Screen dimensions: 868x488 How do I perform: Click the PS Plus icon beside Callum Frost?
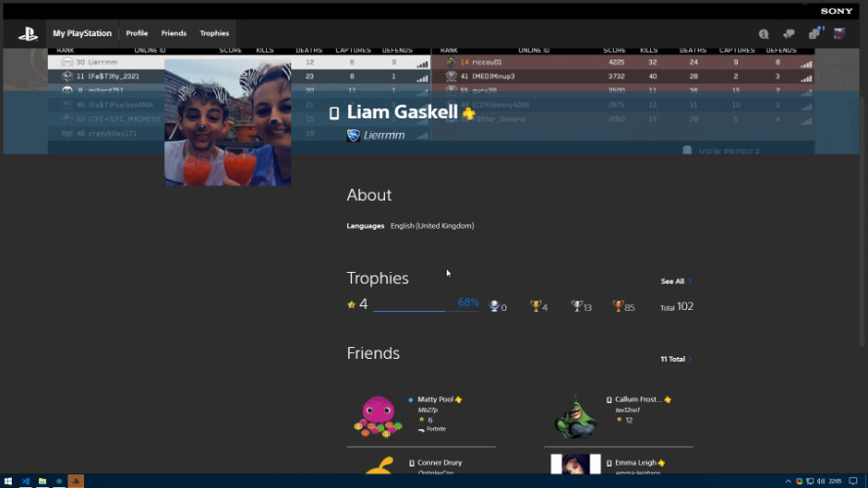(x=668, y=400)
